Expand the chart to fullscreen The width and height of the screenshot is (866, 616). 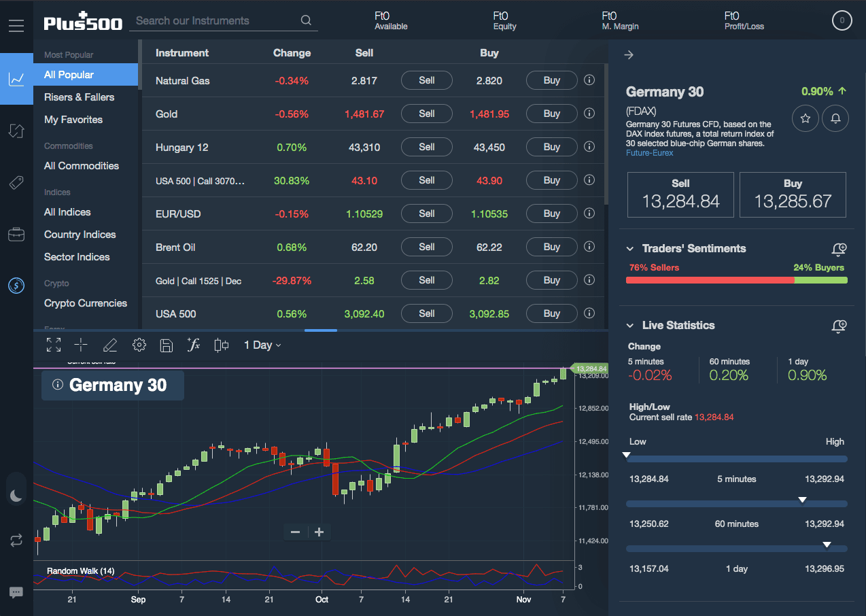(x=53, y=345)
